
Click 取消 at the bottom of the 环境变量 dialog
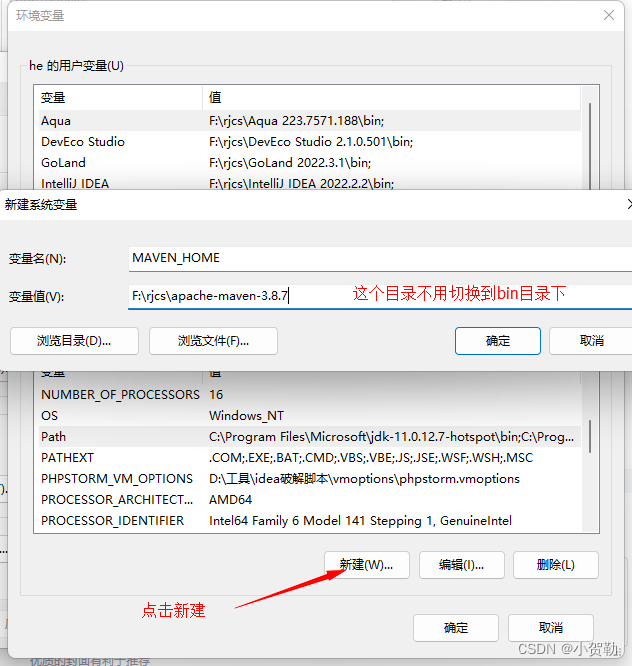(x=551, y=628)
